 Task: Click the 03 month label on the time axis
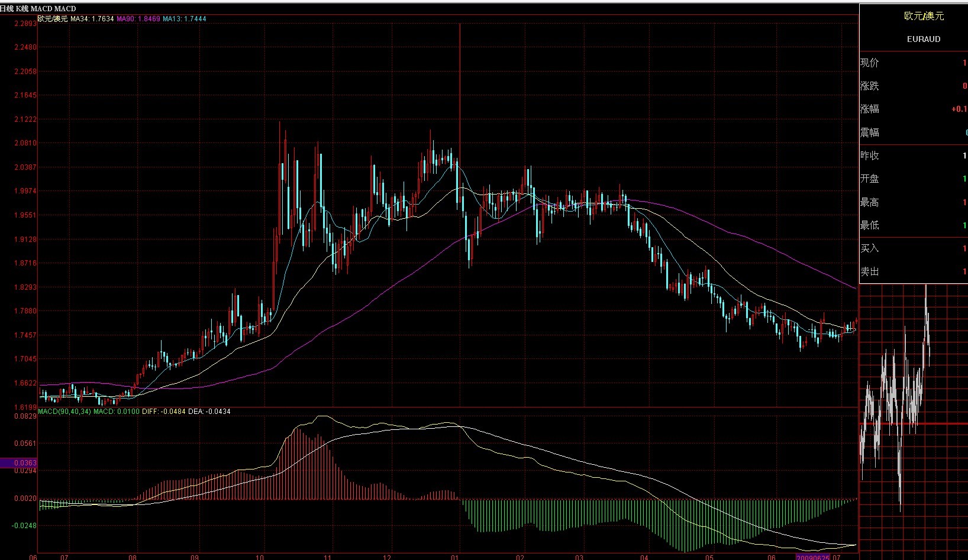579,557
